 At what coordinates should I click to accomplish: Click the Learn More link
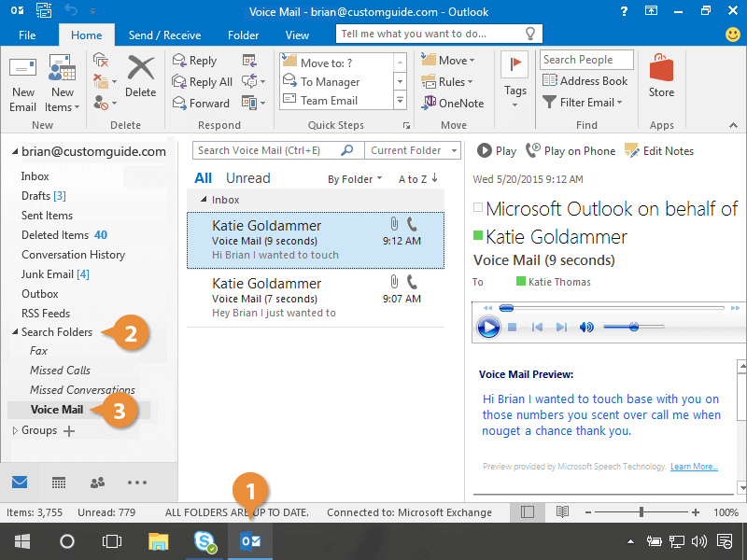pos(693,467)
